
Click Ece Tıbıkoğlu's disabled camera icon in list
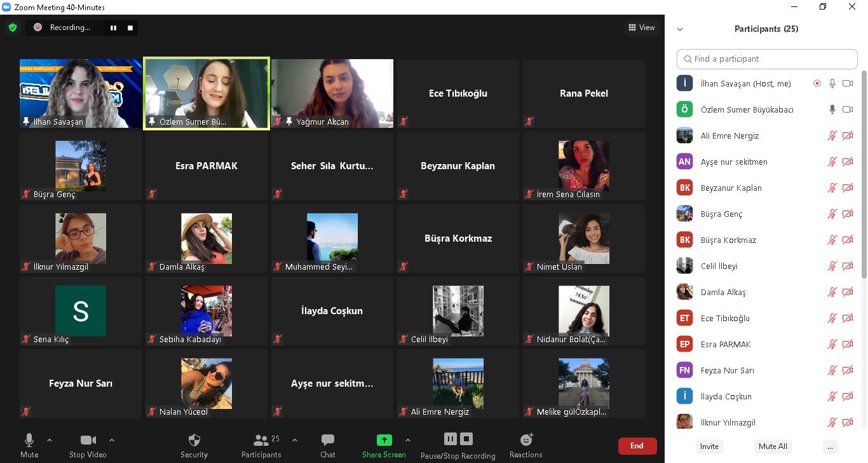pyautogui.click(x=848, y=318)
